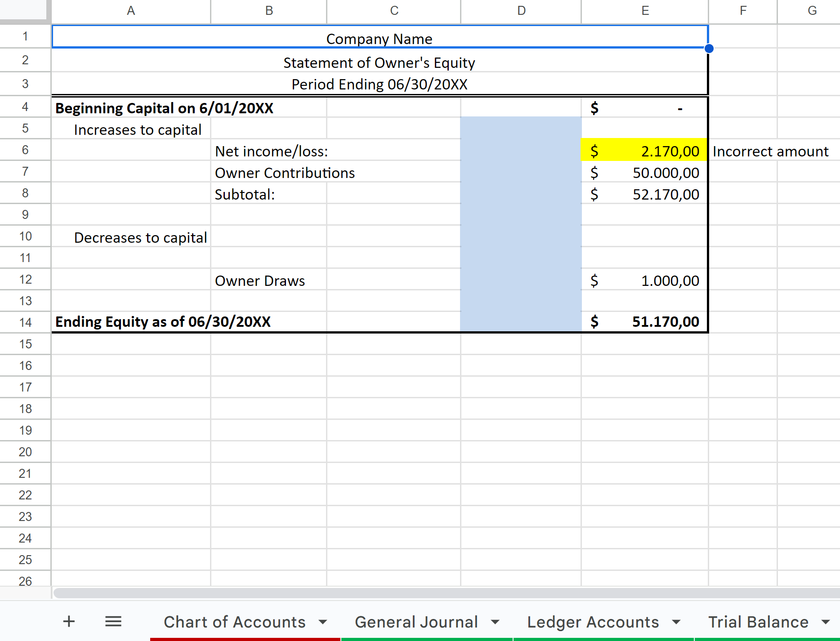Image resolution: width=840 pixels, height=641 pixels.
Task: Select the Company Name title cell
Action: [x=379, y=39]
